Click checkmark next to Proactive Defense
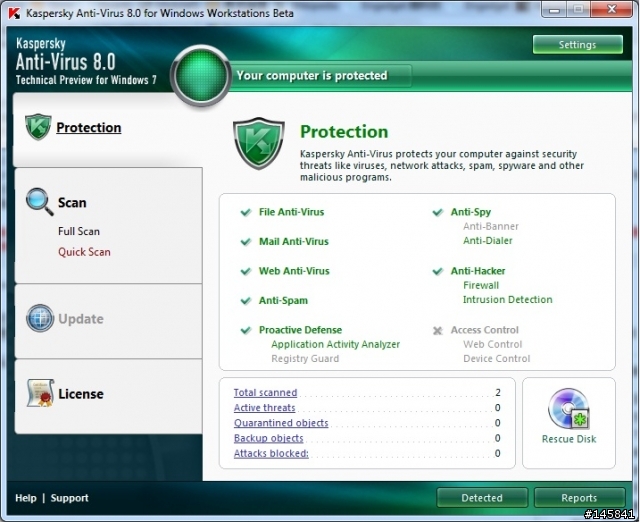The image size is (640, 522). pos(246,330)
